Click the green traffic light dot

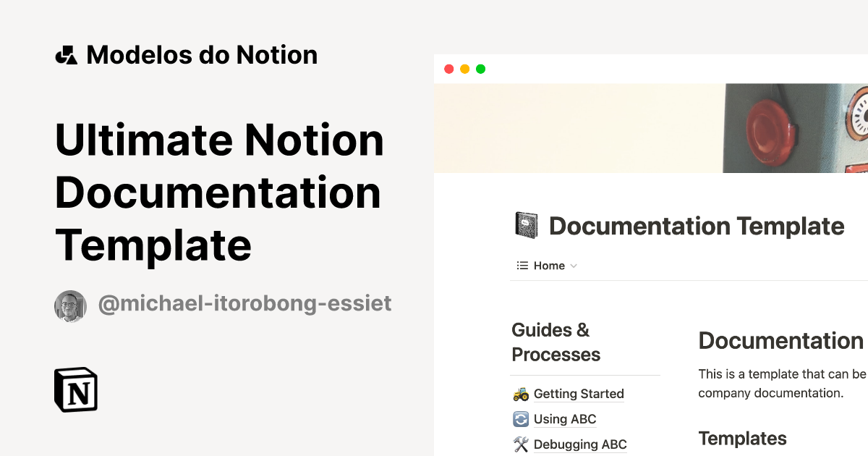point(480,69)
